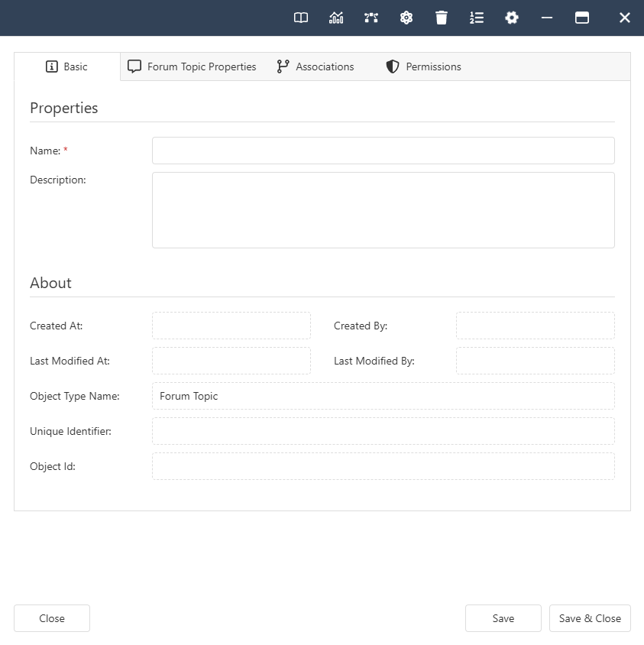Click the atom-shaped toolbar icon
The height and width of the screenshot is (645, 644).
[x=406, y=18]
